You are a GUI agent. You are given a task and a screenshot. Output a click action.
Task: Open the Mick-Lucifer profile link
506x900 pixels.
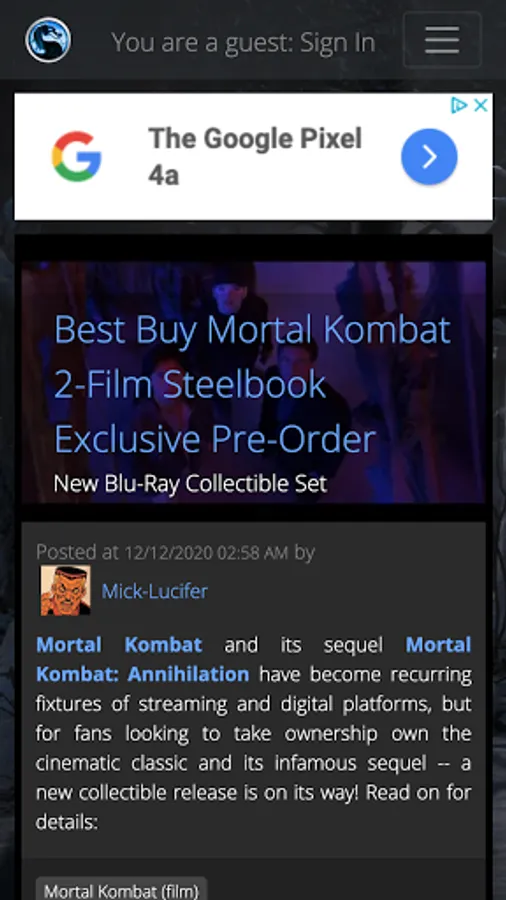pos(154,591)
